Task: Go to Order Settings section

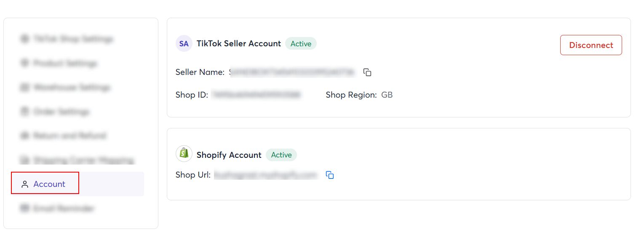Action: point(61,112)
